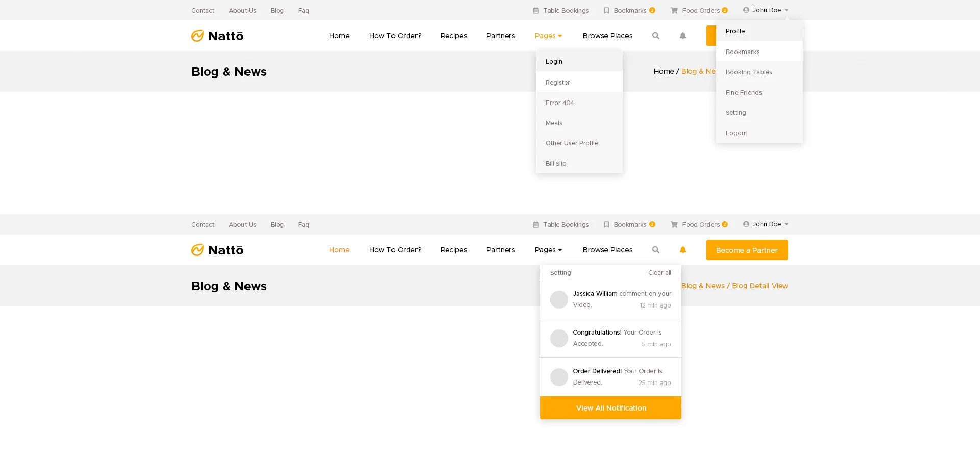Expand Pages menu in the second header
The height and width of the screenshot is (460, 980).
(x=548, y=250)
